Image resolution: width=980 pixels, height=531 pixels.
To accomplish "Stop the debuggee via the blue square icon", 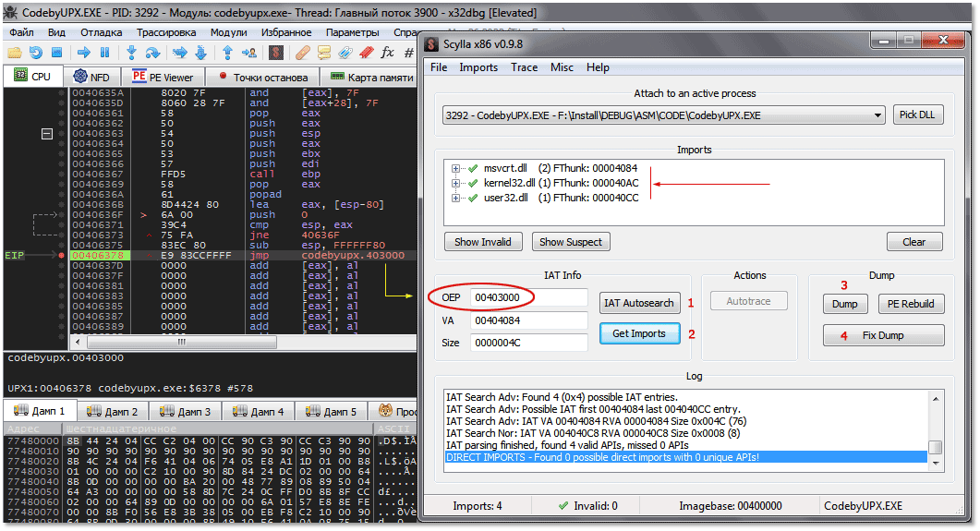I will click(56, 54).
